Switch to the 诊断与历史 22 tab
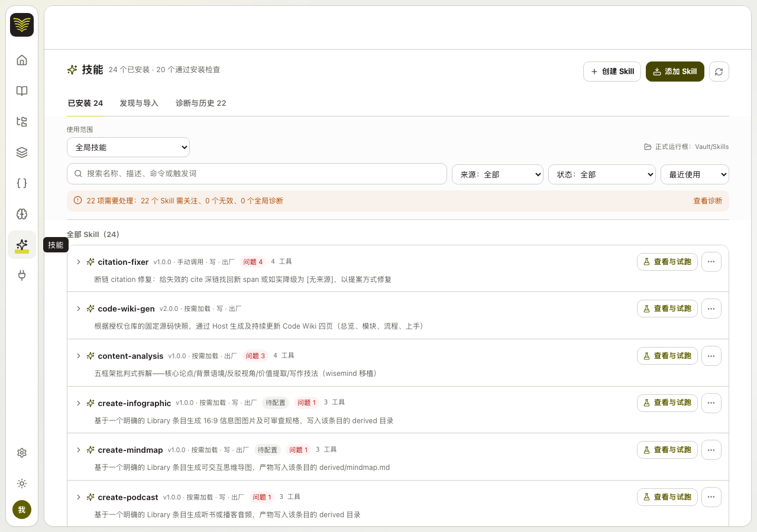 (201, 103)
